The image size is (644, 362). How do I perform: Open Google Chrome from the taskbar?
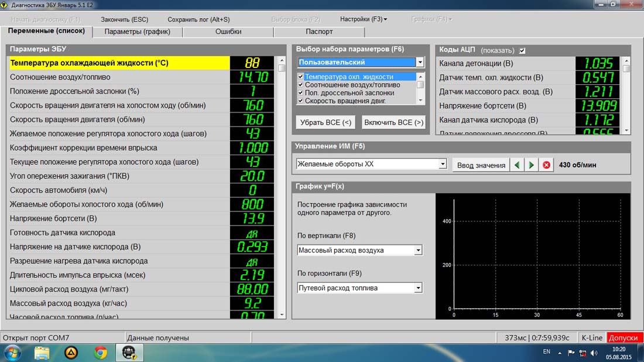[101, 352]
